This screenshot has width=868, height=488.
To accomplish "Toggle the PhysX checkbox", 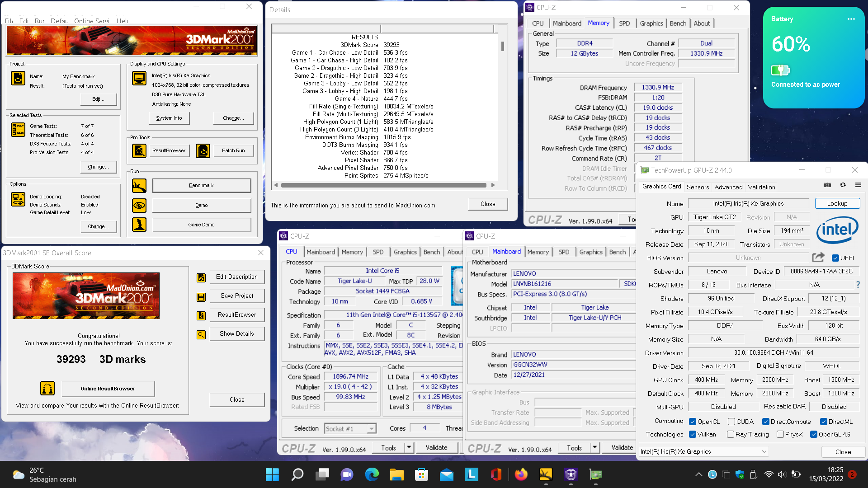I will coord(780,434).
